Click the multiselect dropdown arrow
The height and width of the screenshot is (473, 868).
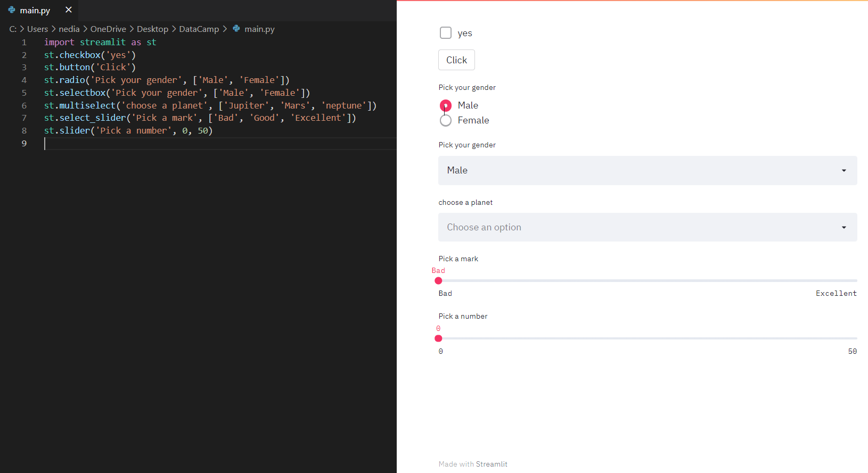tap(844, 227)
